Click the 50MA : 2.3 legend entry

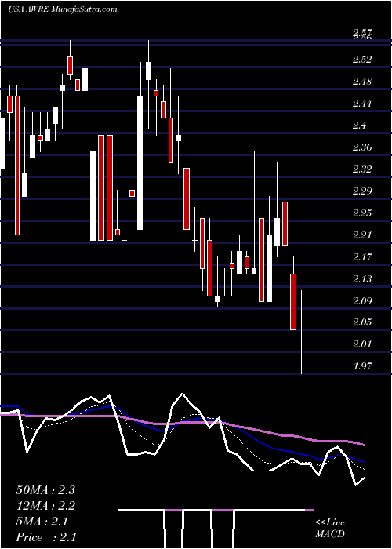coord(45,490)
